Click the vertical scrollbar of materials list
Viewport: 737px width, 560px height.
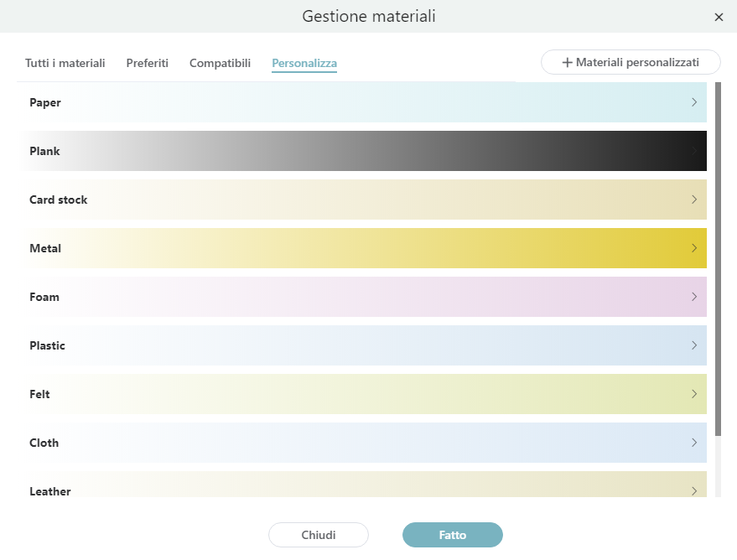tap(717, 251)
